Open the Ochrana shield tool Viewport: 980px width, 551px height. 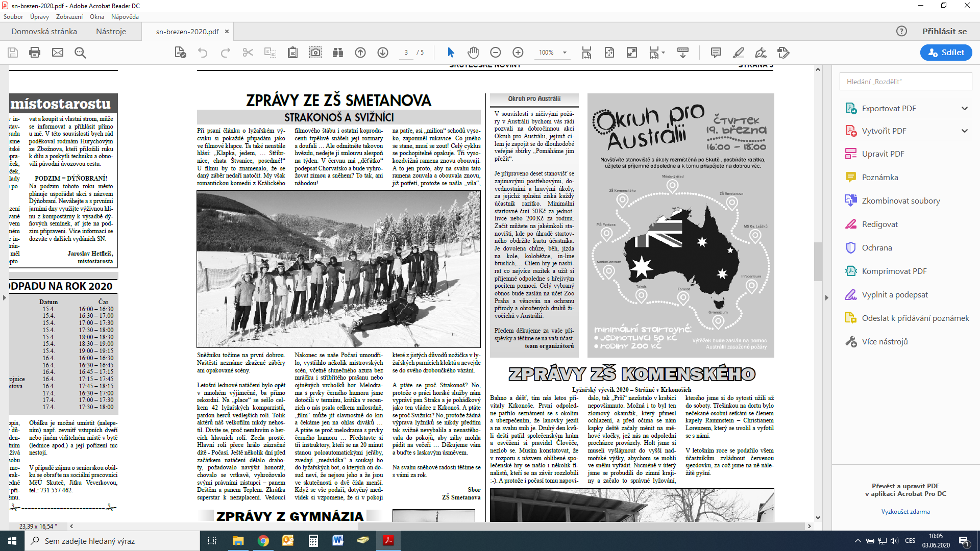pyautogui.click(x=877, y=247)
